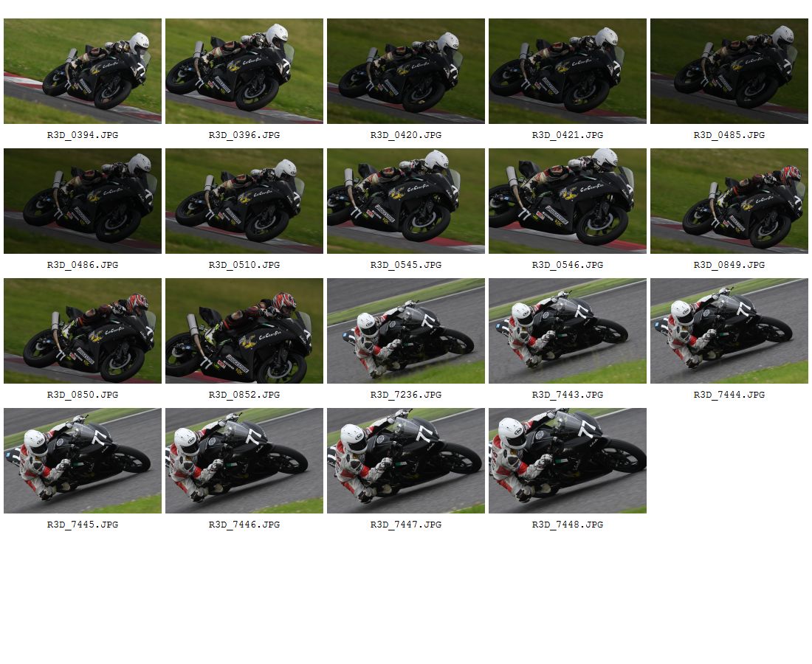Select the R3D_0545.JPG thumbnail
The image size is (812, 664).
(405, 201)
